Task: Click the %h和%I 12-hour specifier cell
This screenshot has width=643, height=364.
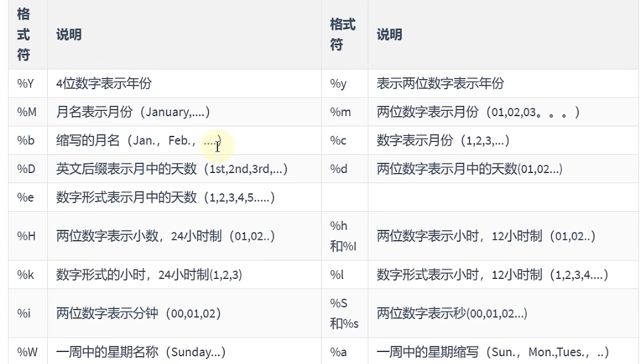Action: click(343, 236)
